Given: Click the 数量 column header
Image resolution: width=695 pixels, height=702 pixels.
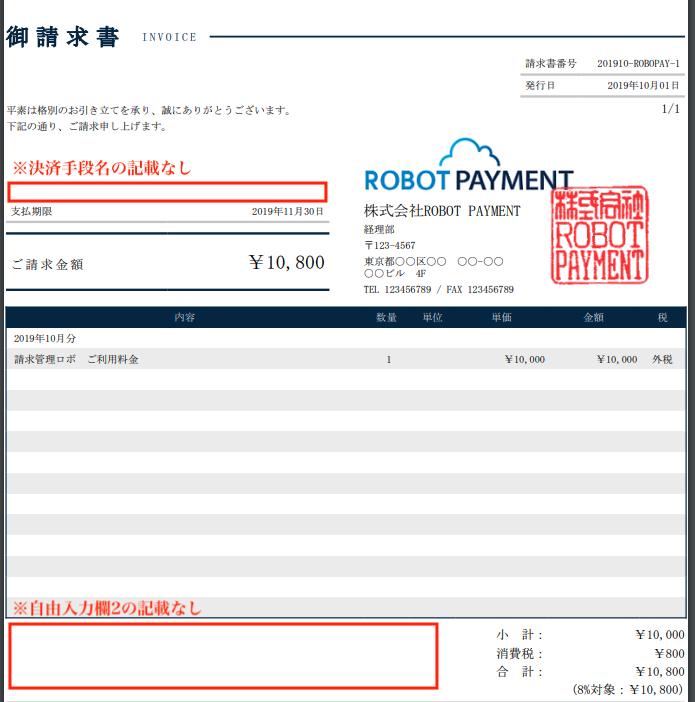Looking at the screenshot, I should pyautogui.click(x=386, y=317).
